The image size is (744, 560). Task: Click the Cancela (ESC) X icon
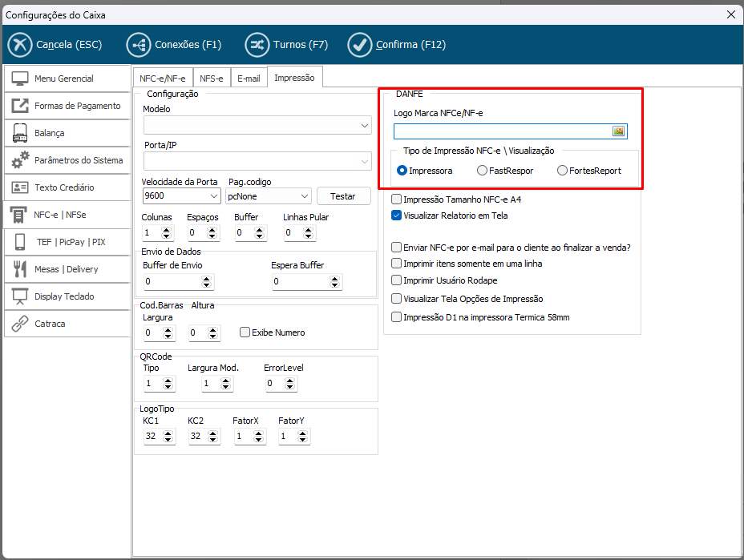click(20, 45)
